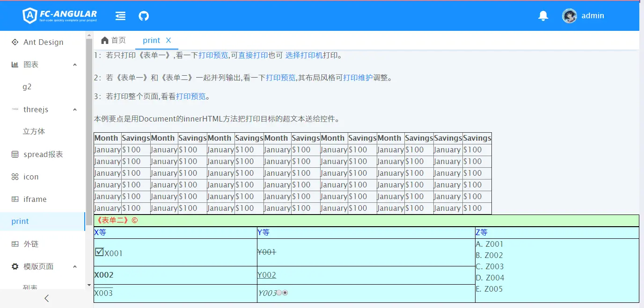
Task: Click the threejs sidebar icon
Action: tap(15, 109)
